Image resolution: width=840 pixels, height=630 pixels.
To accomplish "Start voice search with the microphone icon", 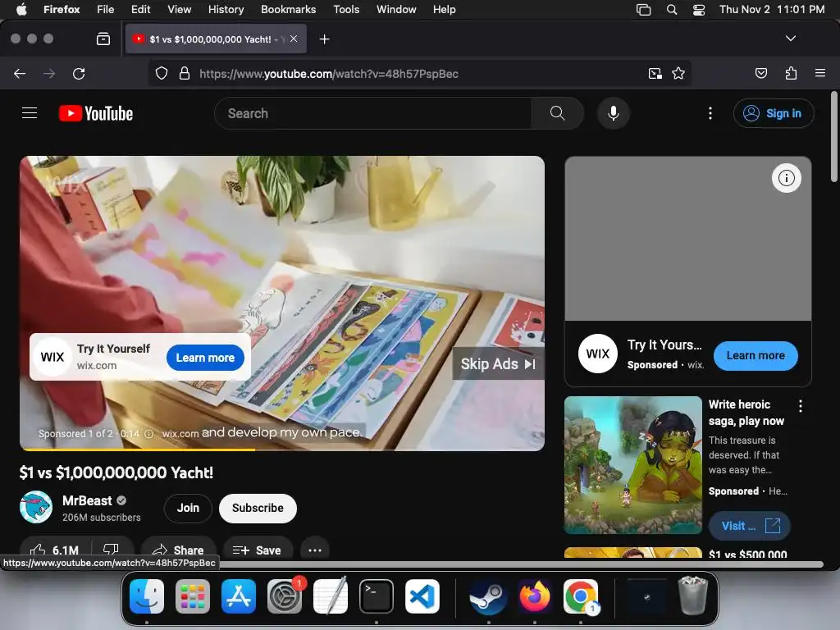I will (614, 113).
